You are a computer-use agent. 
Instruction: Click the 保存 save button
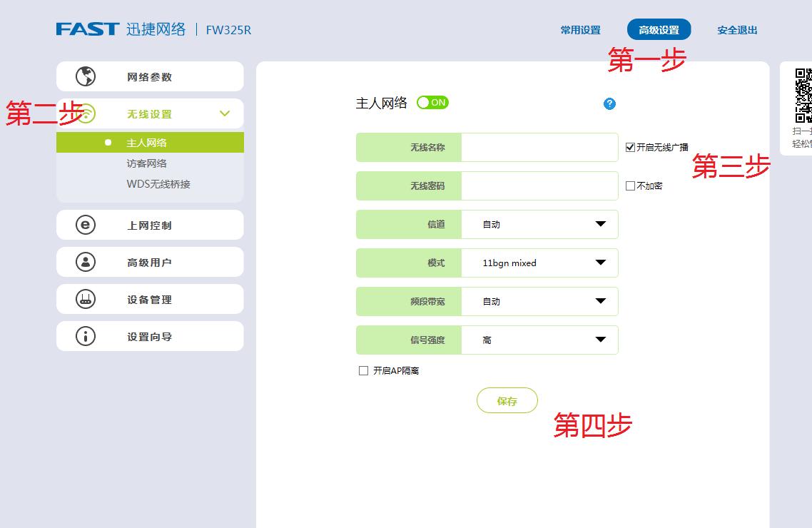[x=507, y=400]
